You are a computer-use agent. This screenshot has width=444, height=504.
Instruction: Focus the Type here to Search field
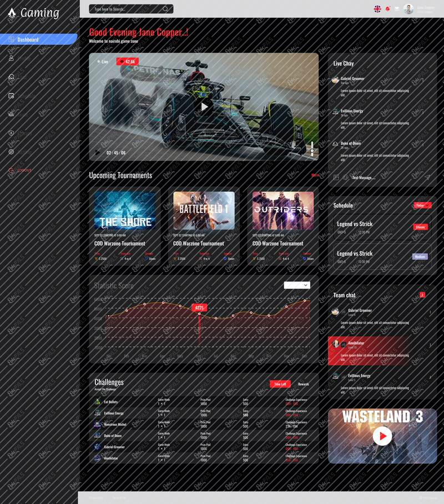131,9
